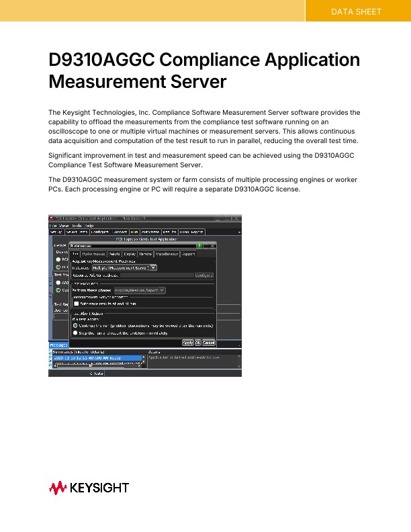Viewport: 411px width, 532px height.
Task: Expand the tab overflow arrow of the main tab strip
Action: [x=239, y=232]
